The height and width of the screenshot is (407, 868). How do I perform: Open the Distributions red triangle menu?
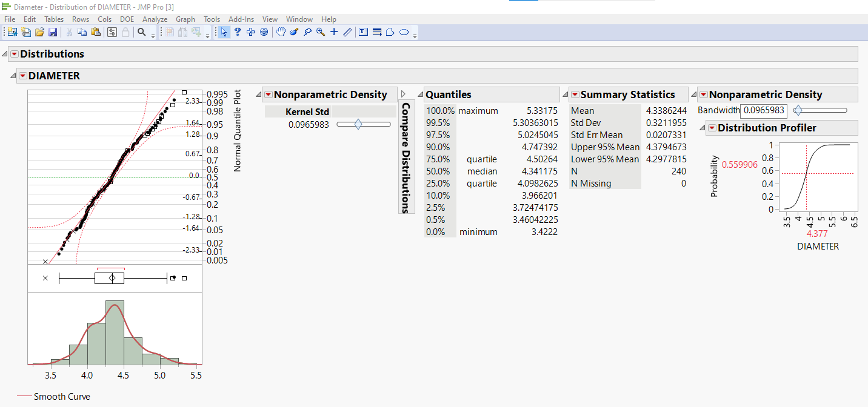click(x=13, y=54)
